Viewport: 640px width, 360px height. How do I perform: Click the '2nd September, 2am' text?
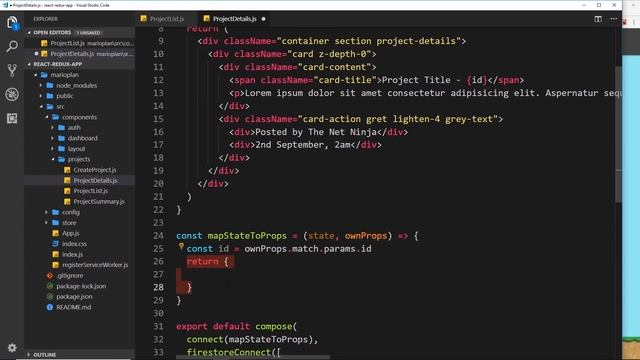click(302, 145)
